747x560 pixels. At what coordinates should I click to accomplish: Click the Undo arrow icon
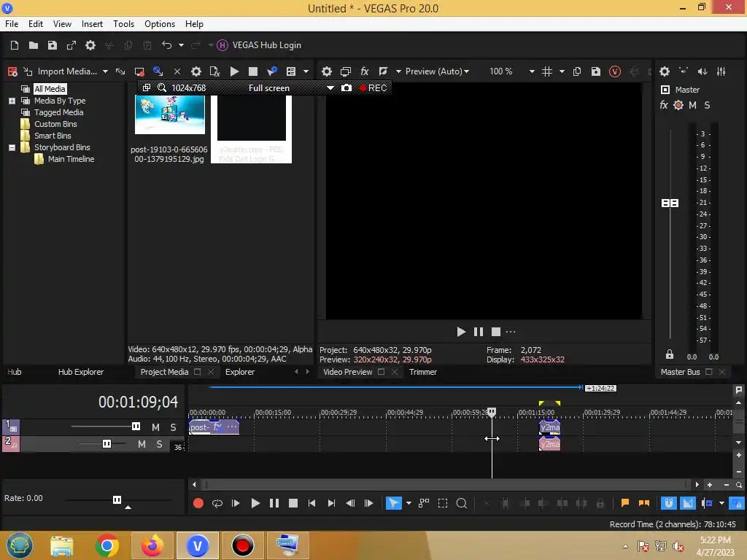167,45
